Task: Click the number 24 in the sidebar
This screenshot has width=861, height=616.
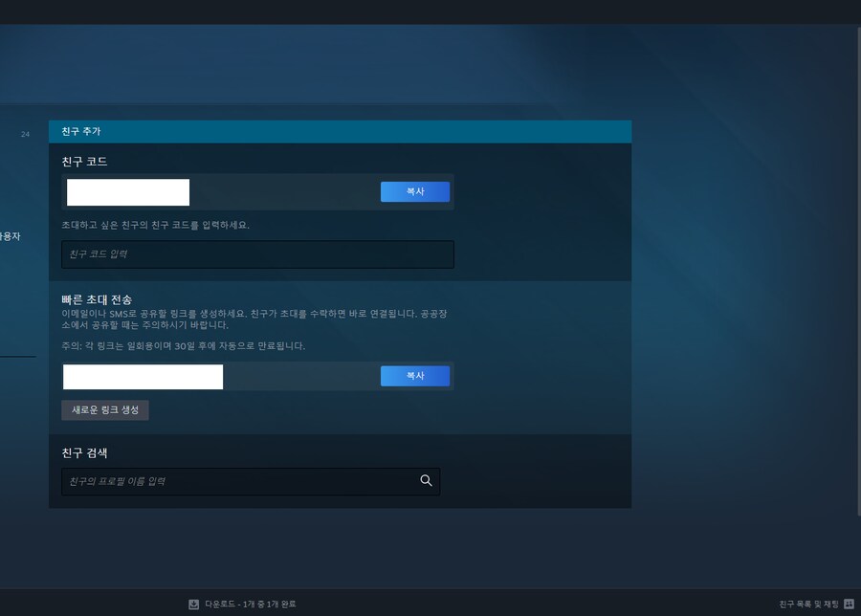Action: coord(25,134)
